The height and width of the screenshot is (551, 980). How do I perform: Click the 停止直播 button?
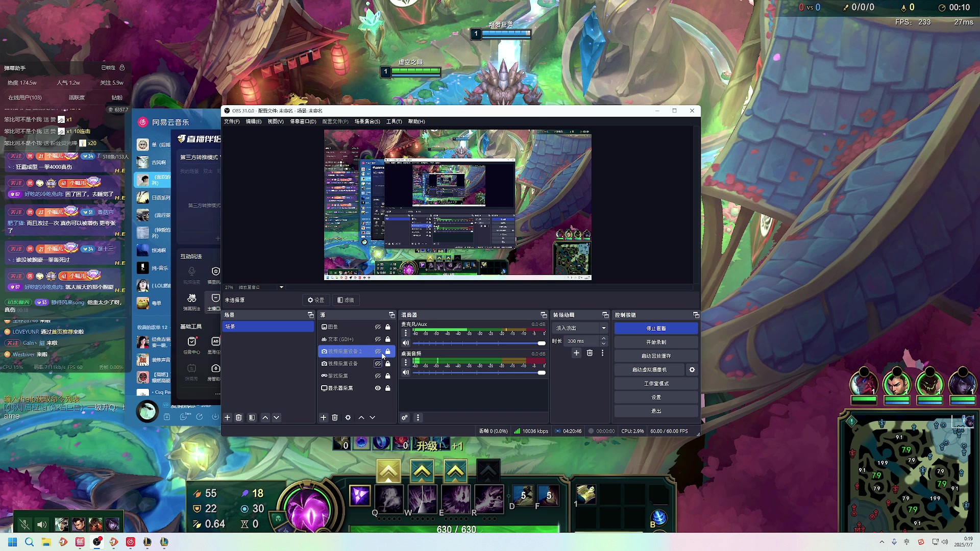656,329
